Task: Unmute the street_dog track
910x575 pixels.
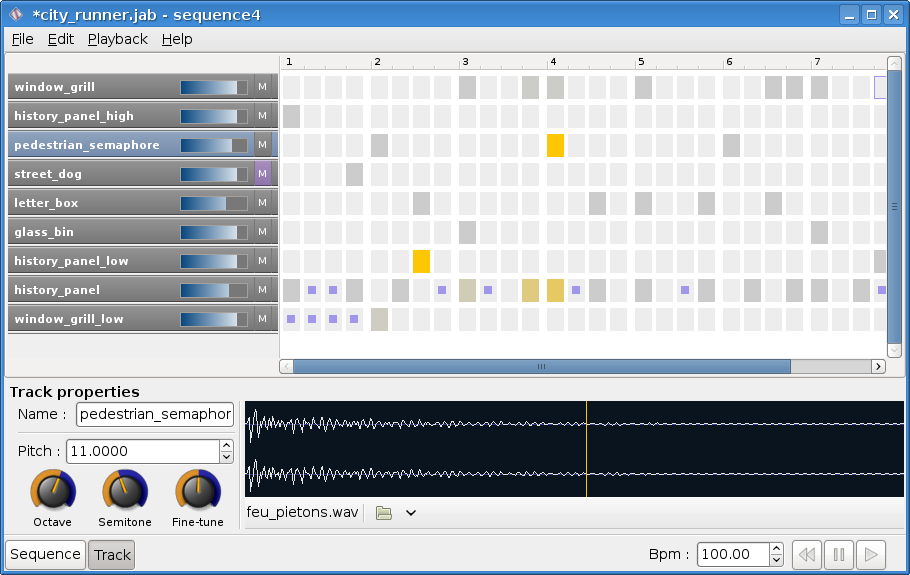Action: pos(263,173)
